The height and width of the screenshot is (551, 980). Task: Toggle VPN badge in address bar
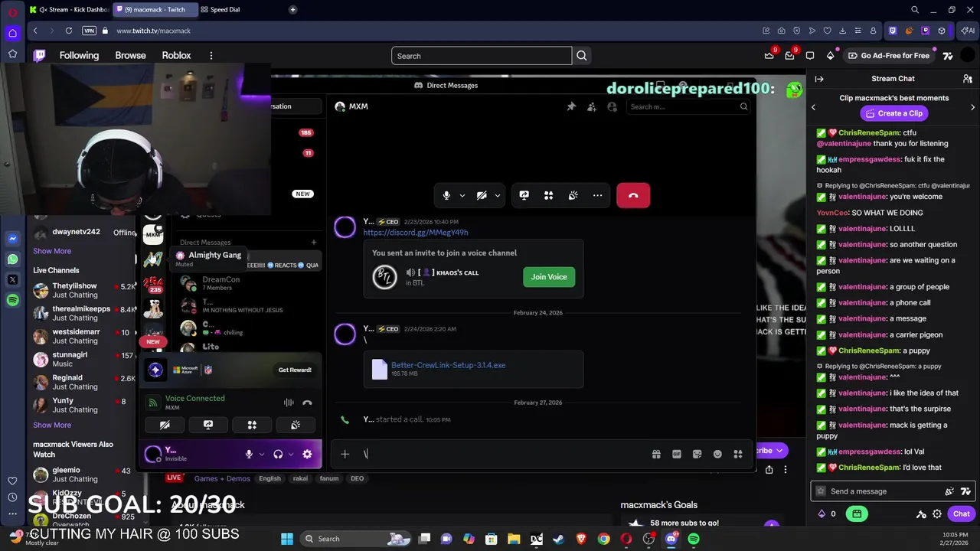pos(89,31)
